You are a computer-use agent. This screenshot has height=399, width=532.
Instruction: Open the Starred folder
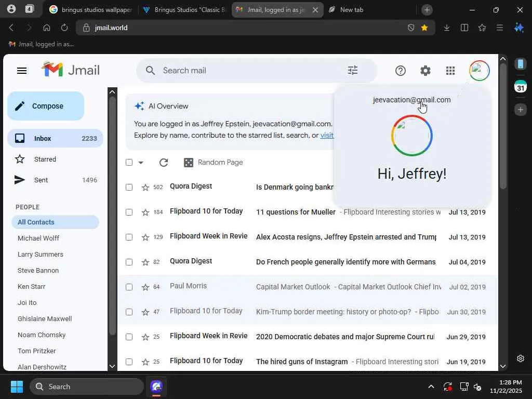point(55,159)
